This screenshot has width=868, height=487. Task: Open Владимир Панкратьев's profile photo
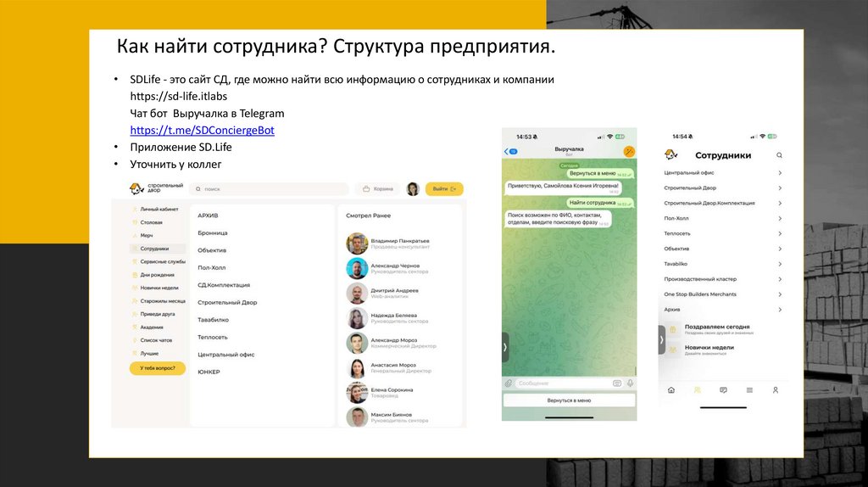tap(357, 243)
